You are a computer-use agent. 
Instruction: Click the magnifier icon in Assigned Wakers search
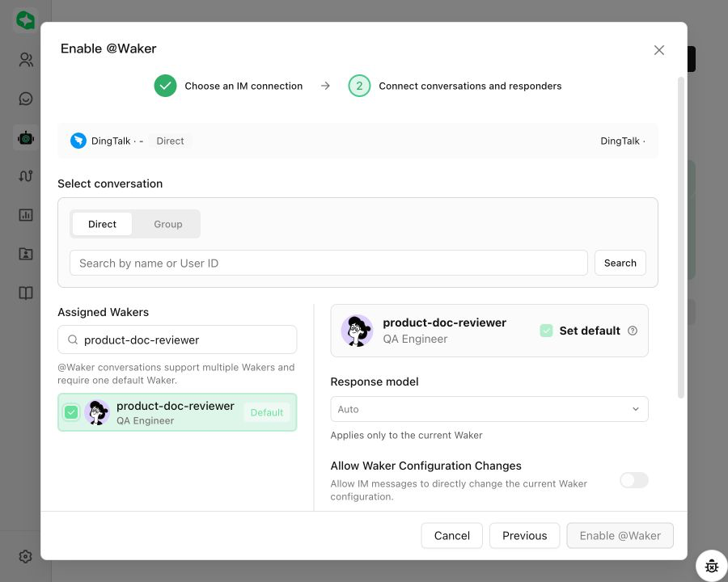click(x=73, y=339)
